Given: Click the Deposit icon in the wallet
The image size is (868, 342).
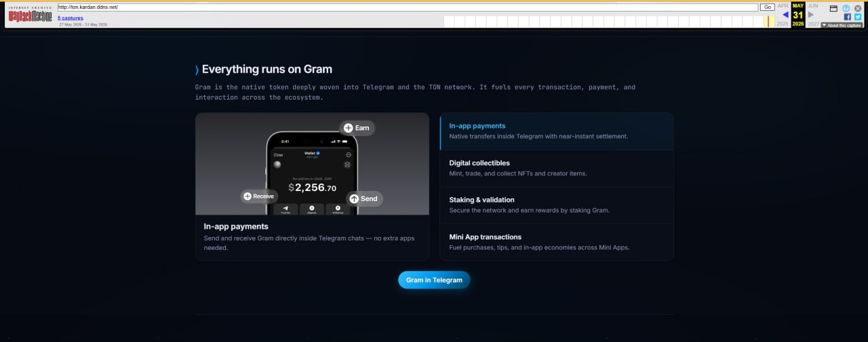Looking at the screenshot, I should [312, 209].
